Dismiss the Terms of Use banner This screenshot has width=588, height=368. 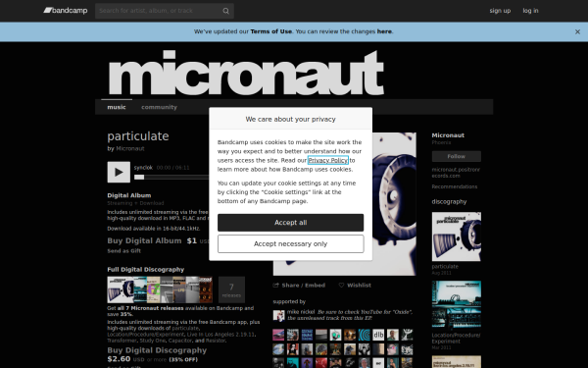[x=577, y=32]
